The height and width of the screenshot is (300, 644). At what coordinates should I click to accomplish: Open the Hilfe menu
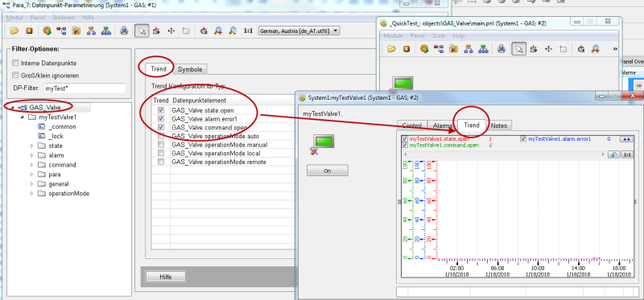click(x=89, y=18)
